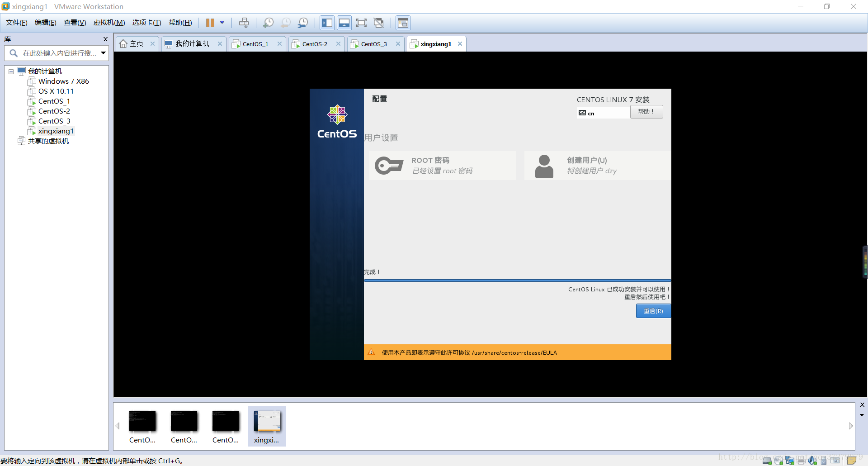
Task: Open the 文件(F) menu
Action: point(17,23)
